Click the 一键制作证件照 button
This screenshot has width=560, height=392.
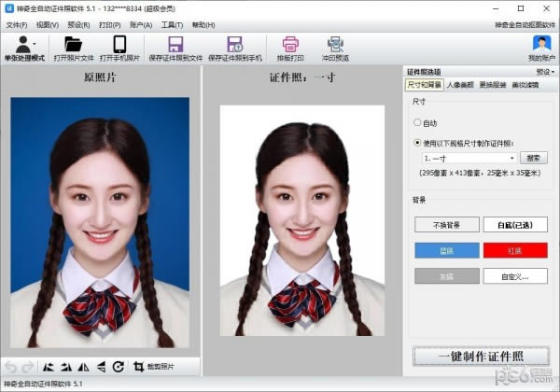coord(480,356)
